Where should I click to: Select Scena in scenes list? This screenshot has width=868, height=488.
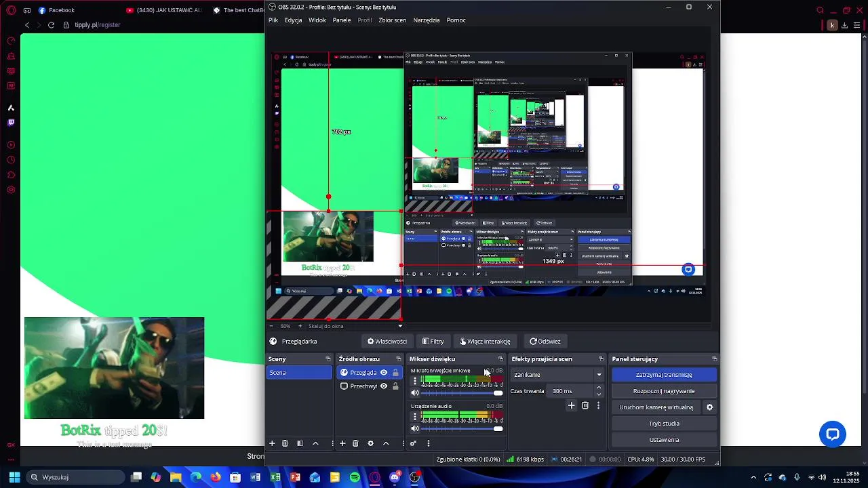pos(299,373)
